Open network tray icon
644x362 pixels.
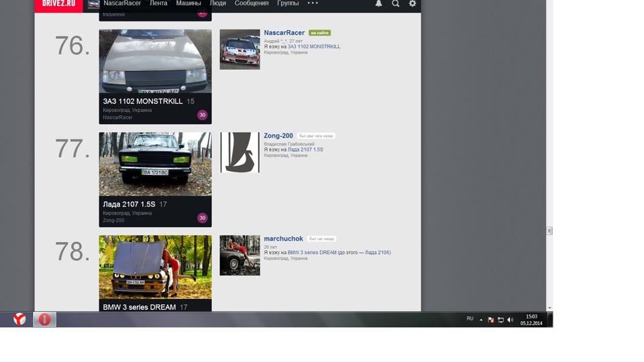(x=500, y=320)
